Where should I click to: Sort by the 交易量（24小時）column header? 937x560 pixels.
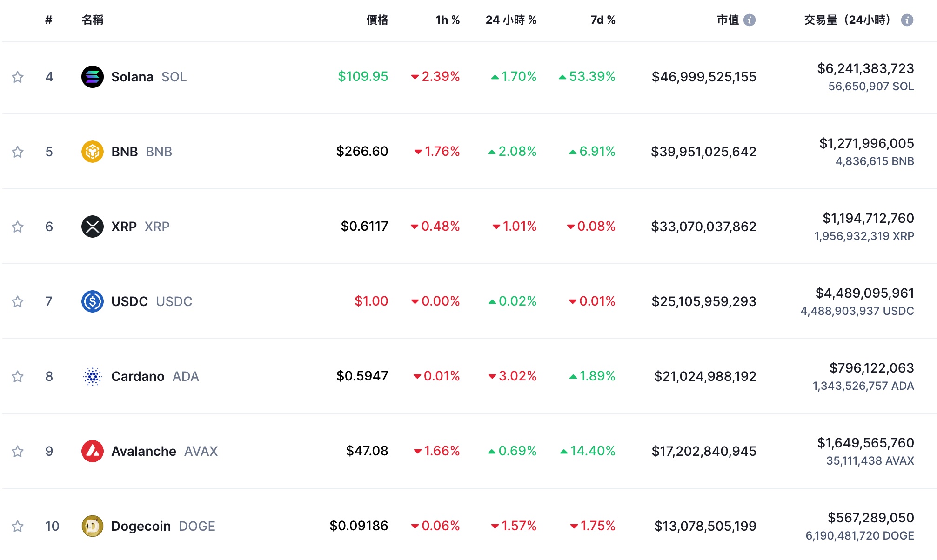coord(848,20)
